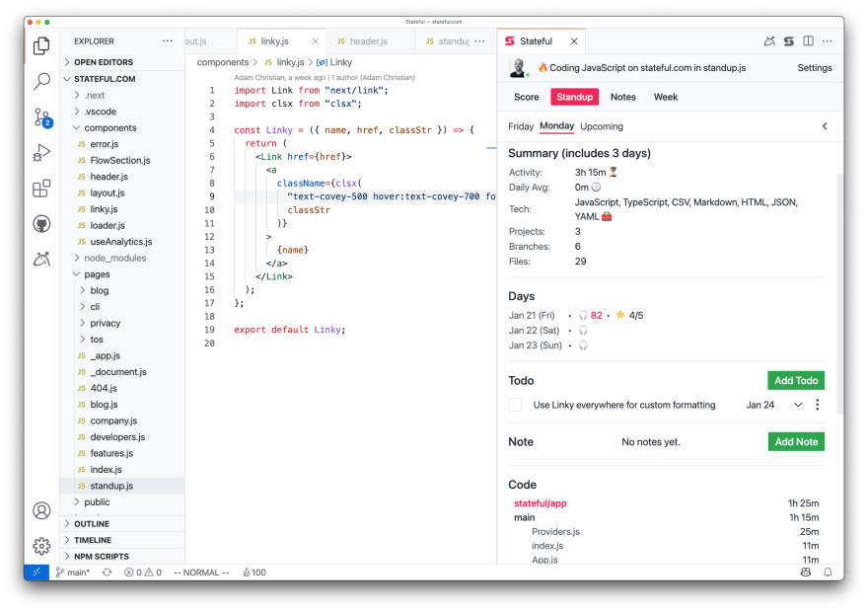Expand the node_modules folder
The width and height of the screenshot is (868, 612).
[x=122, y=258]
